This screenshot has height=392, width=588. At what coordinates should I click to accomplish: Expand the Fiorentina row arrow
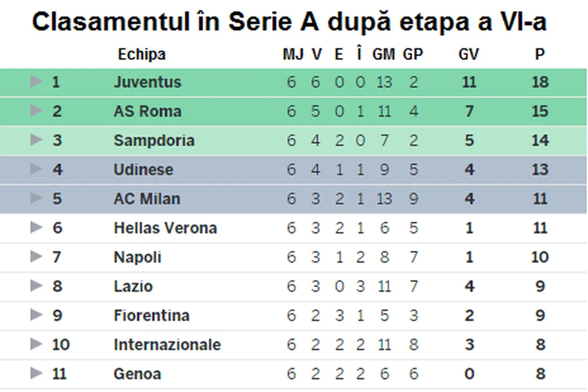(36, 315)
